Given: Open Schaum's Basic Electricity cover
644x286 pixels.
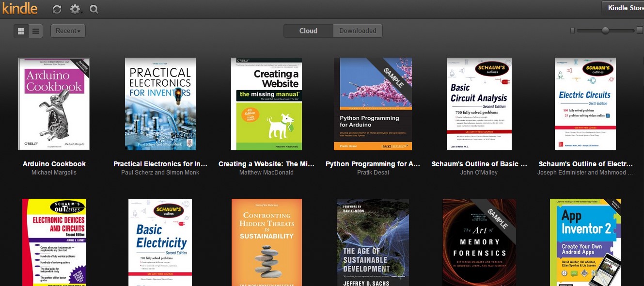Looking at the screenshot, I should [160, 242].
